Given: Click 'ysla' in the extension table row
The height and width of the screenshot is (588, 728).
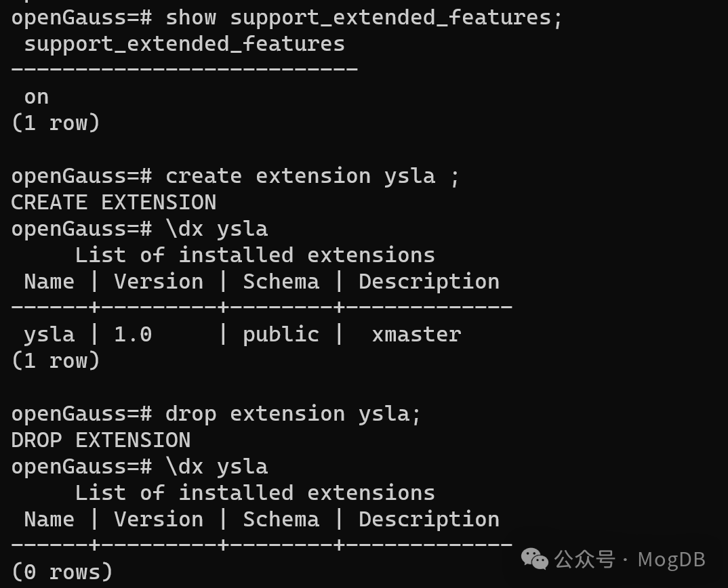Looking at the screenshot, I should 49,335.
